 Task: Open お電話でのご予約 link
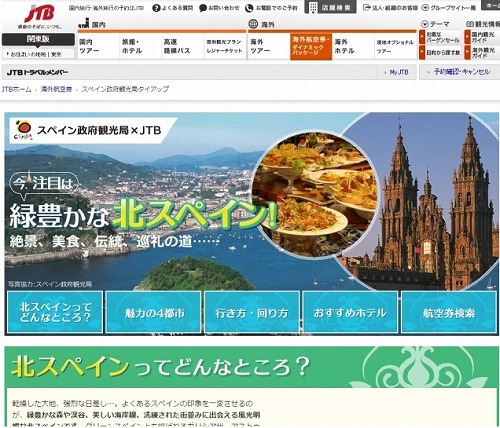276,8
